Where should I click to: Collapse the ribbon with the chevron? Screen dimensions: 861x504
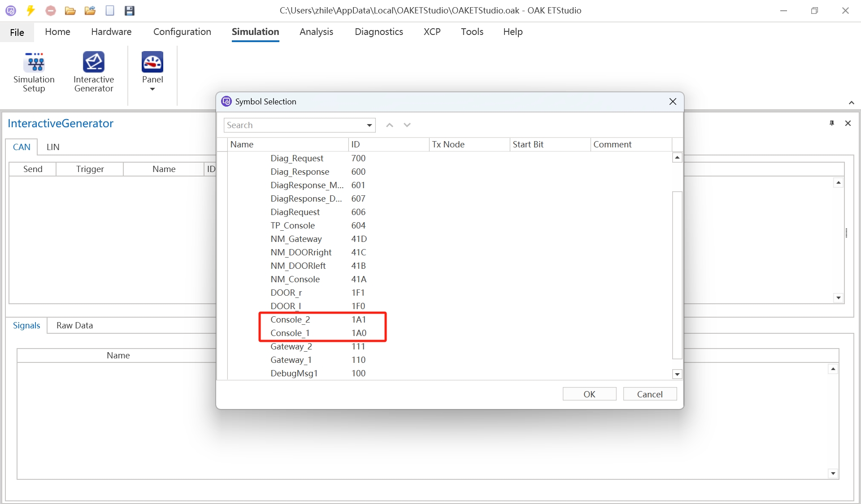(851, 103)
